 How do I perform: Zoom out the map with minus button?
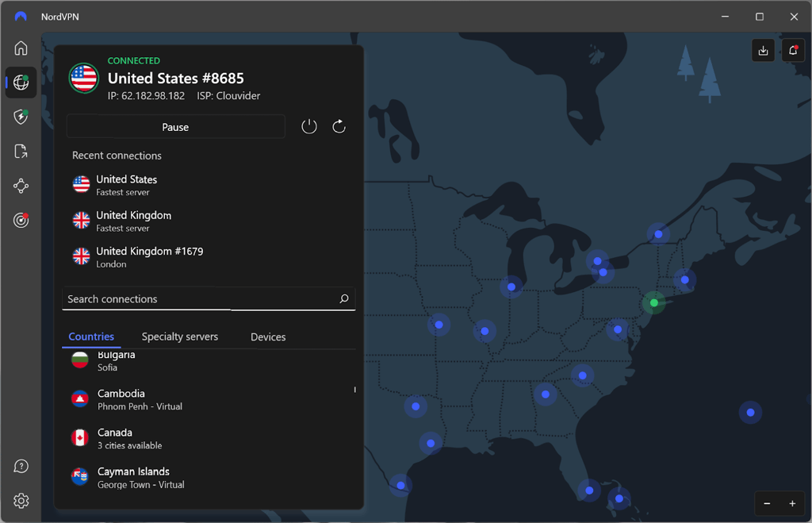(x=767, y=504)
